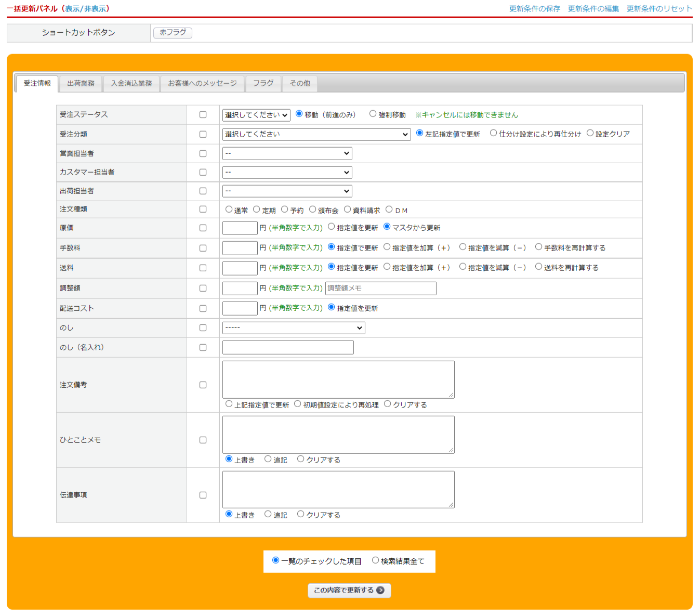Check the ひとことメモ checkbox
700x616 pixels.
[x=203, y=440]
